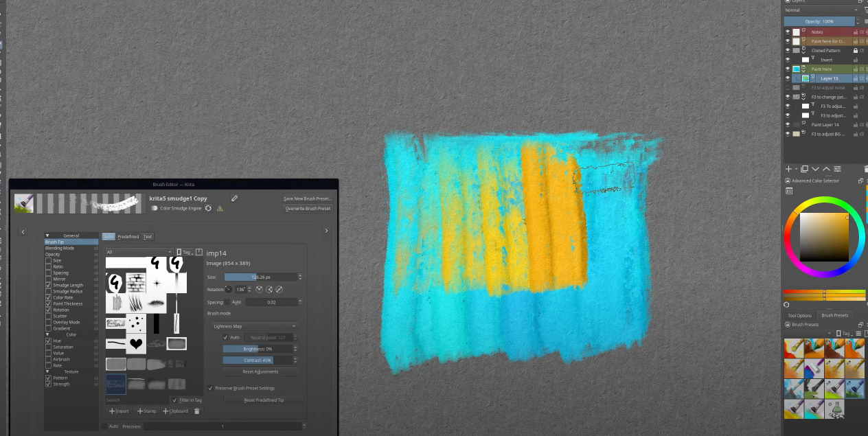Delete the brush tip with trash icon
The image size is (868, 436).
tap(197, 411)
